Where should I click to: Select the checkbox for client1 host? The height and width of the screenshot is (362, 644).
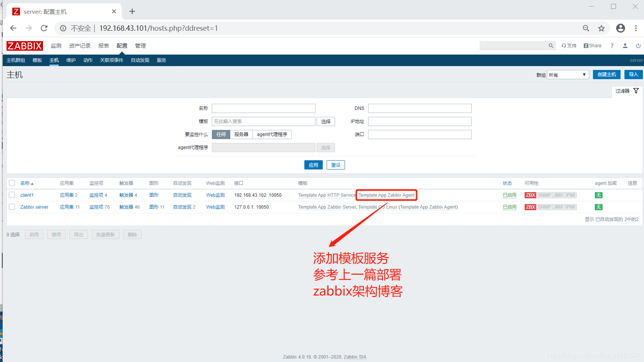click(x=12, y=195)
